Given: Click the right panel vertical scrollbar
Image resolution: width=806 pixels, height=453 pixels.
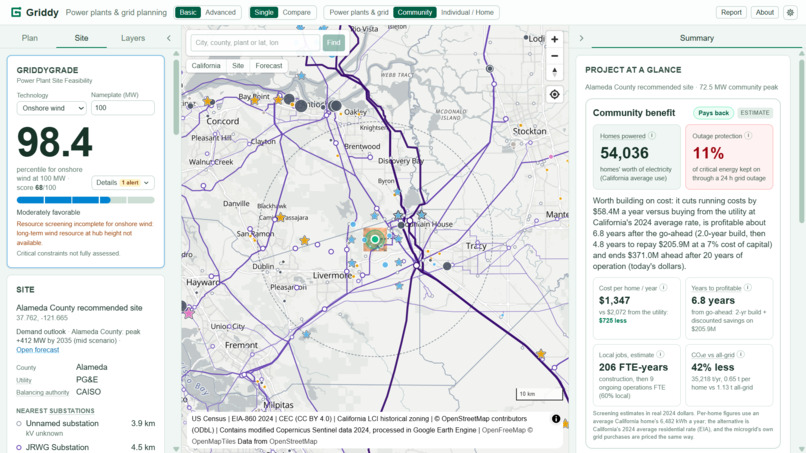Looking at the screenshot, I should [802, 139].
